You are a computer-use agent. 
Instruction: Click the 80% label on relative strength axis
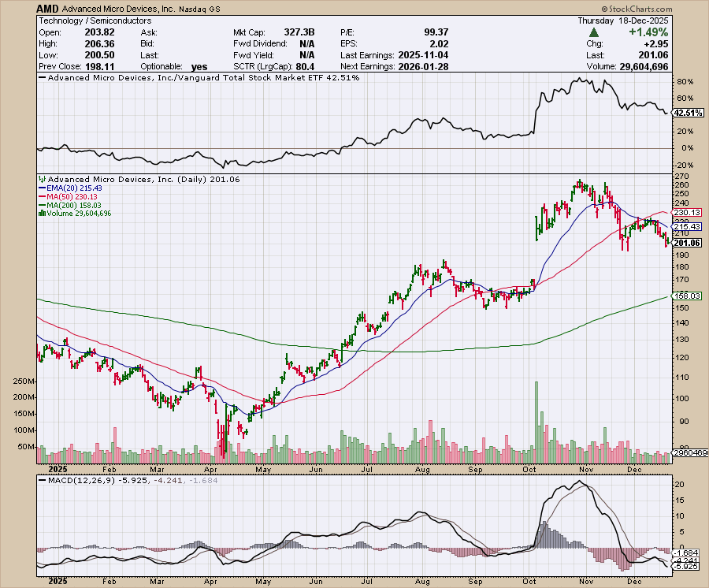pyautogui.click(x=685, y=82)
